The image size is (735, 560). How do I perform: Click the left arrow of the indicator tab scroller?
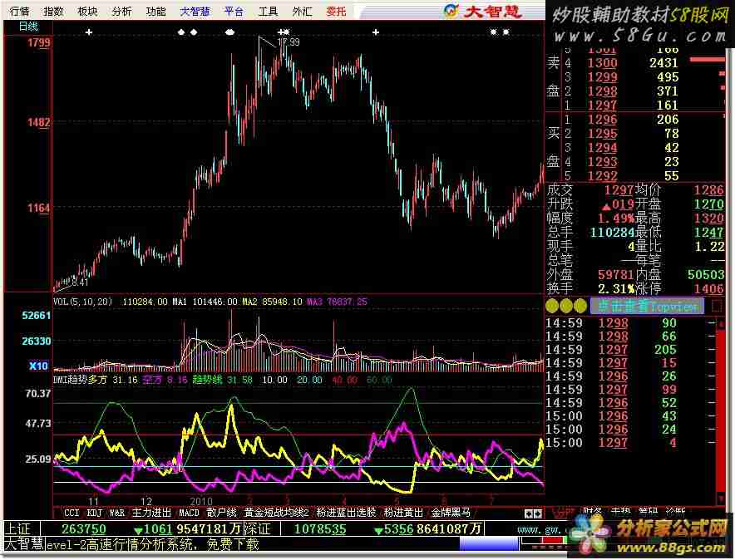(528, 514)
